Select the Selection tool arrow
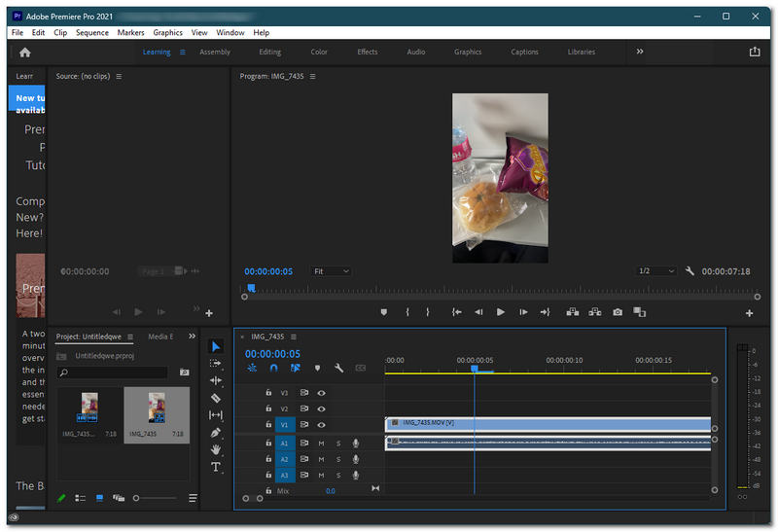This screenshot has height=532, width=778. 216,346
